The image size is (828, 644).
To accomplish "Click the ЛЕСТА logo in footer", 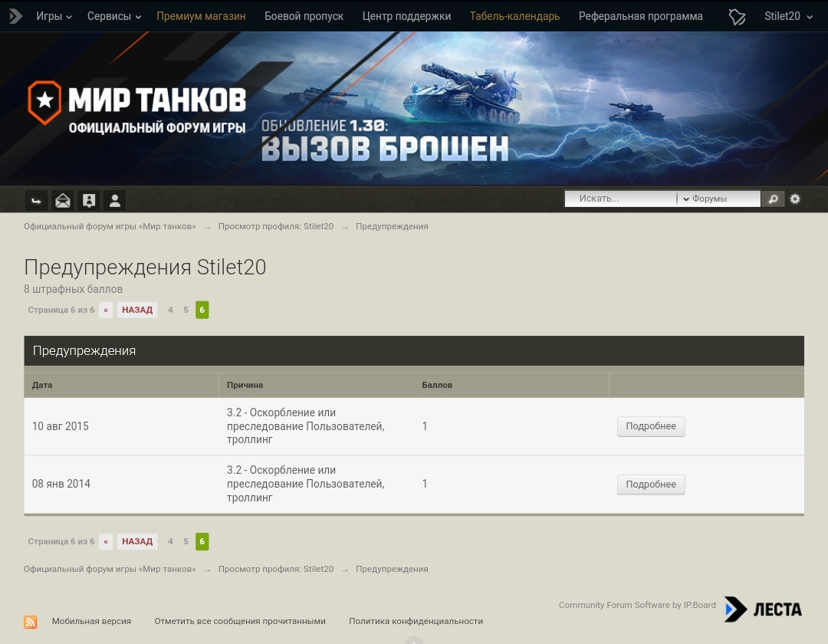I will (x=763, y=609).
